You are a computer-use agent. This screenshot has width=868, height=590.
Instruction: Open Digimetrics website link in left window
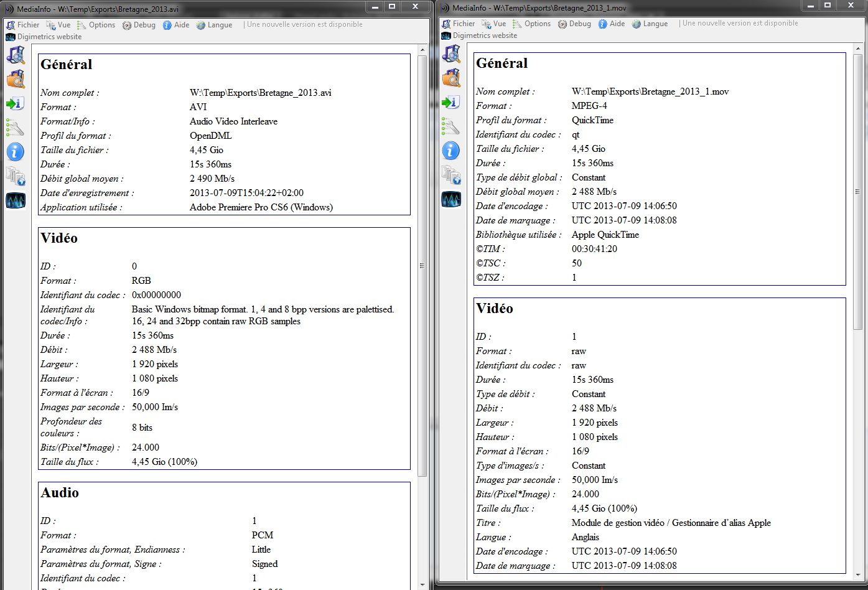coord(44,37)
